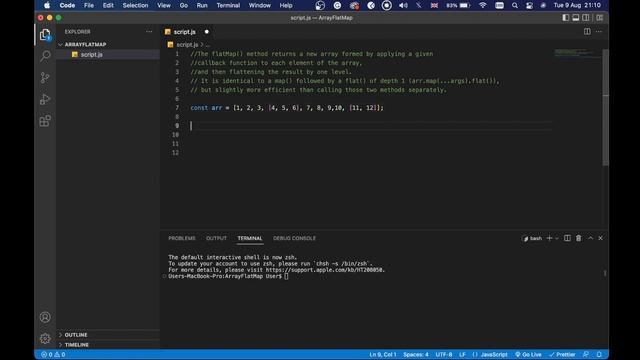640x360 pixels.
Task: Open the support.apple.com link in terminal
Action: 325,270
